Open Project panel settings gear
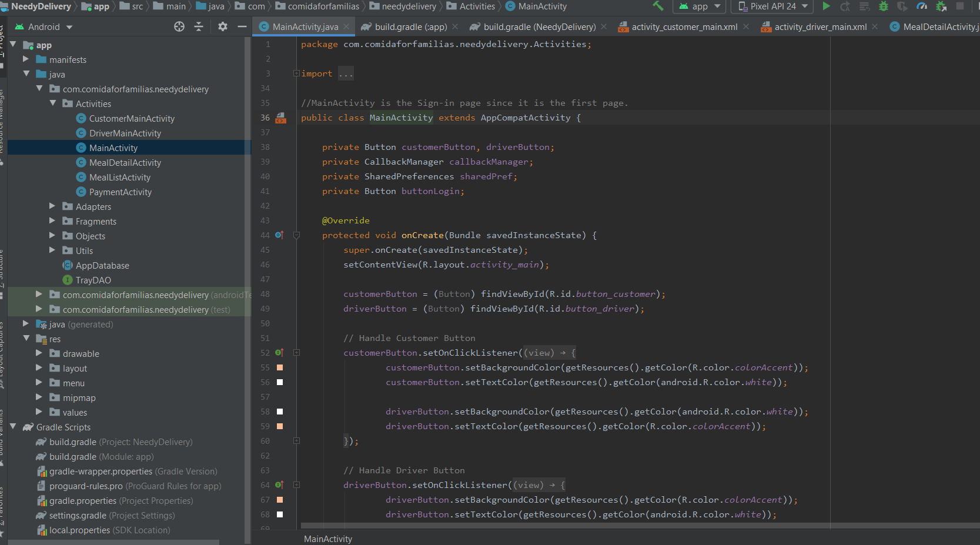Viewport: 980px width, 545px height. pyautogui.click(x=222, y=26)
